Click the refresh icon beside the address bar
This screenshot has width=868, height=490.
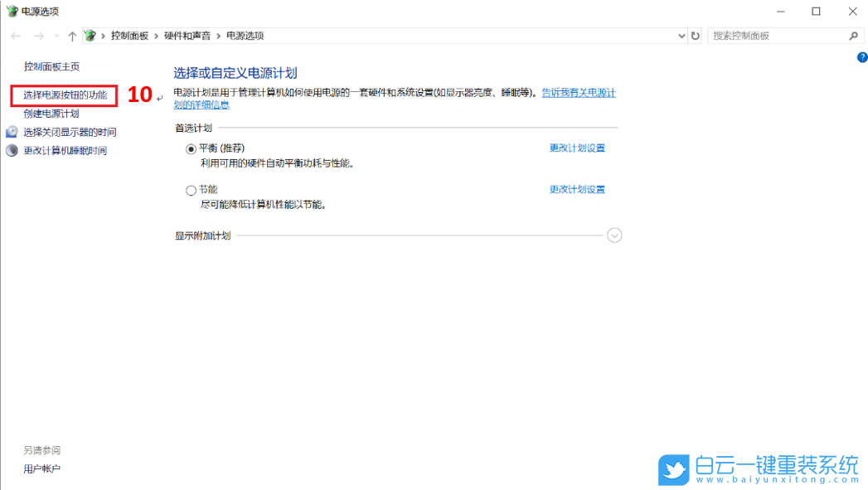(x=696, y=35)
